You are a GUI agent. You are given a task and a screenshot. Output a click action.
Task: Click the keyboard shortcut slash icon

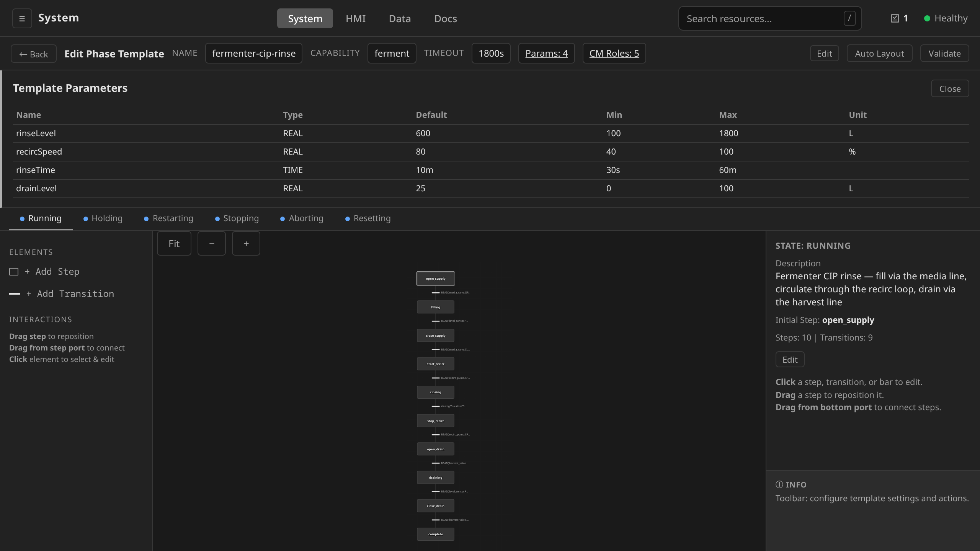(x=849, y=18)
